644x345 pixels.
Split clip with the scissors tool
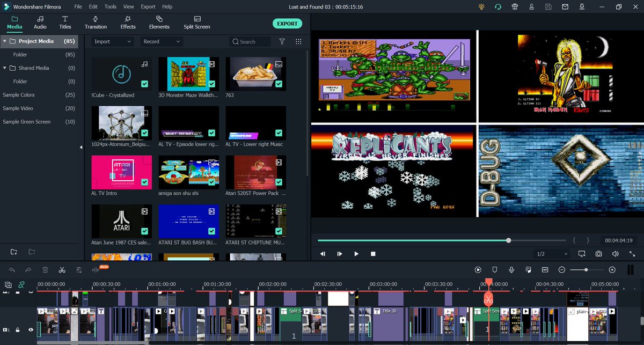point(62,270)
